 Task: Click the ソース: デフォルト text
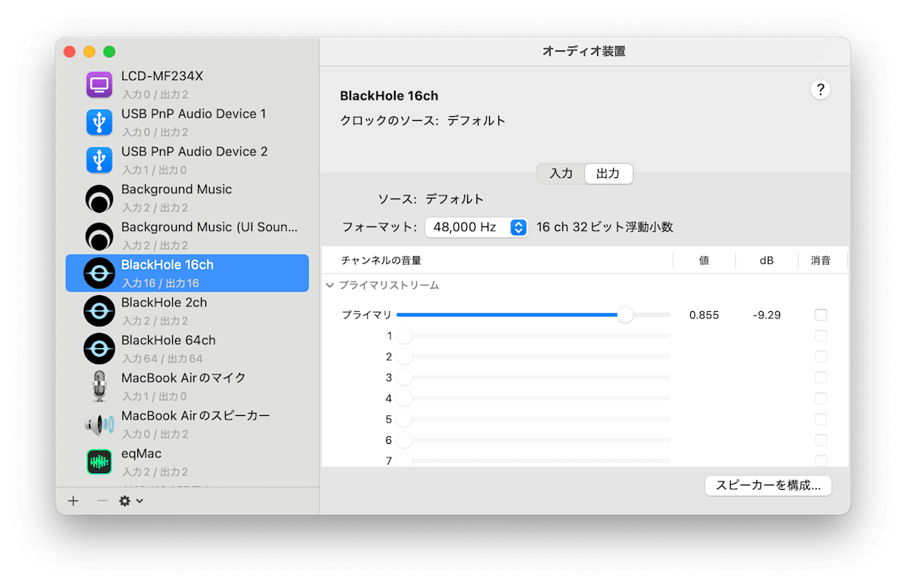coord(431,200)
